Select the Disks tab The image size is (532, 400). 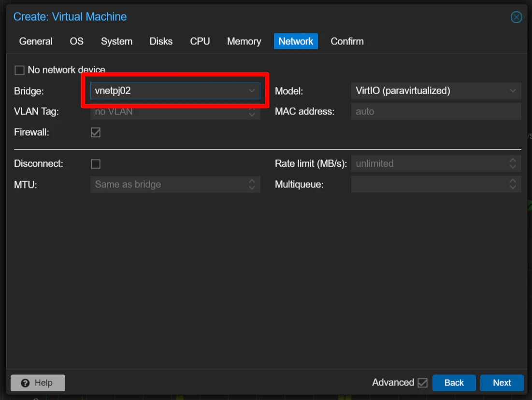(161, 42)
